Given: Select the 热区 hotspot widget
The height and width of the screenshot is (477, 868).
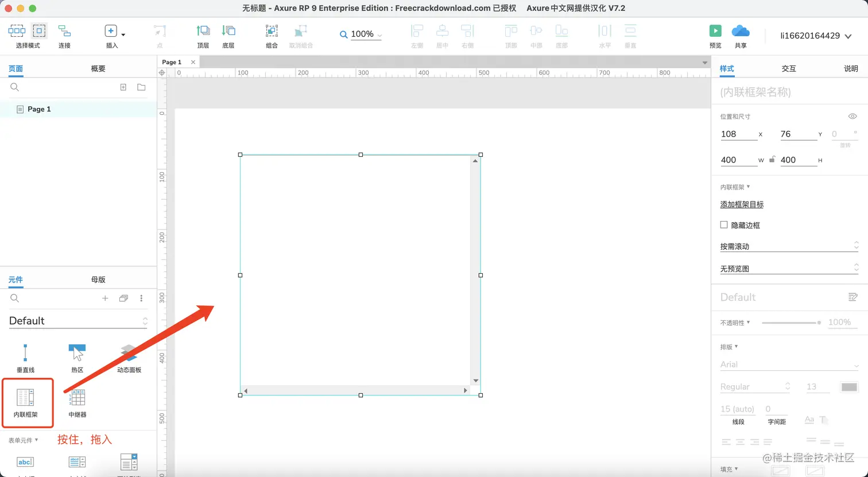Looking at the screenshot, I should pos(77,358).
